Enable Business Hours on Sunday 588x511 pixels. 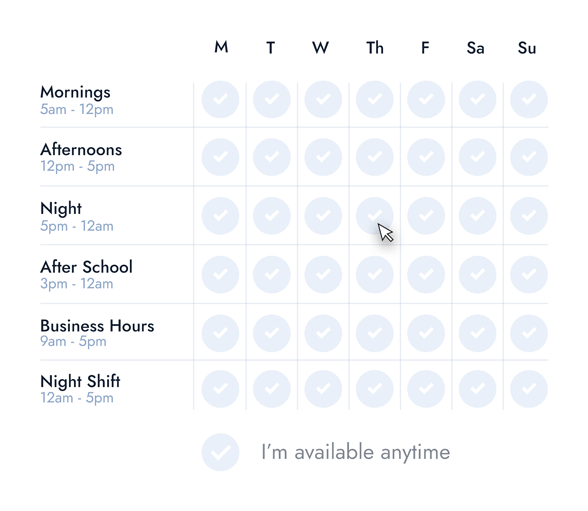tap(529, 333)
